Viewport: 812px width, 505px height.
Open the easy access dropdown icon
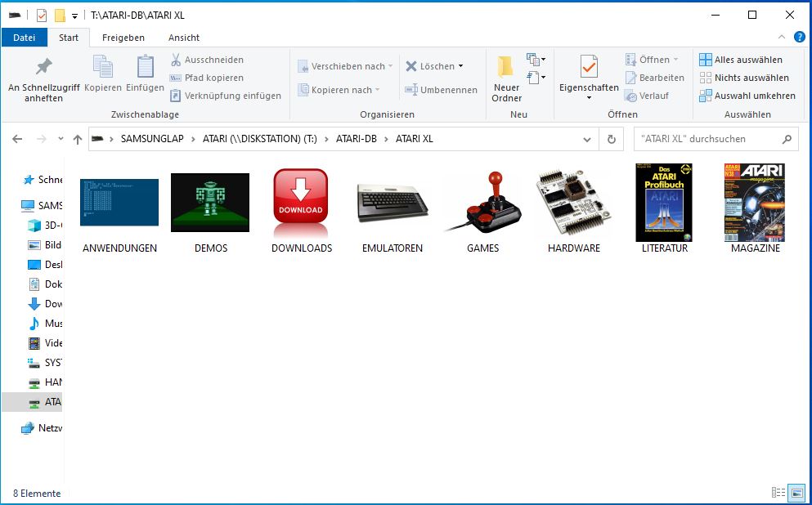[x=536, y=78]
